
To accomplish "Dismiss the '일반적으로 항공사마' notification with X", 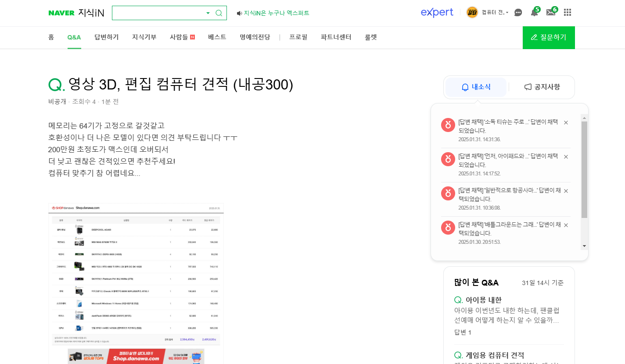I will pos(566,191).
